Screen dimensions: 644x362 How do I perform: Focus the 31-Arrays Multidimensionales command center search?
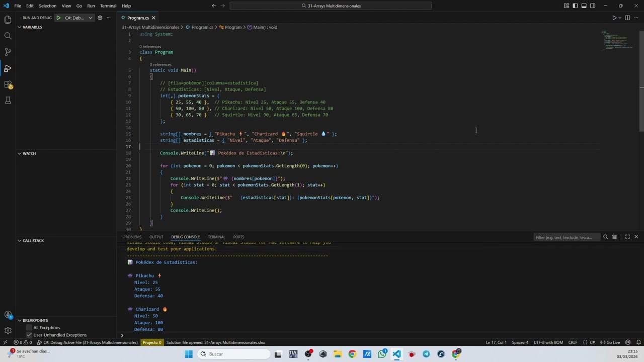(x=331, y=6)
